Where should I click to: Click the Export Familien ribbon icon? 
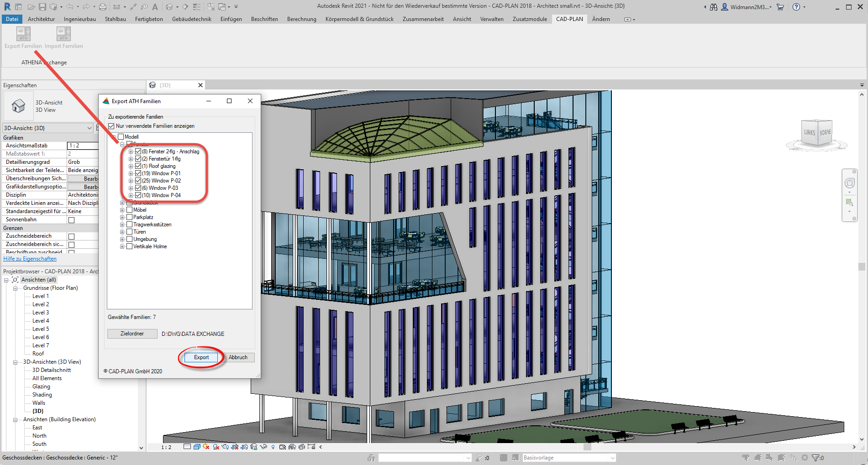[23, 34]
